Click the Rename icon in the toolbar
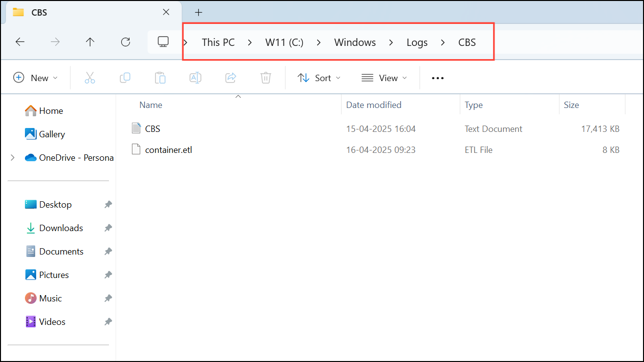This screenshot has width=644, height=362. coord(195,78)
